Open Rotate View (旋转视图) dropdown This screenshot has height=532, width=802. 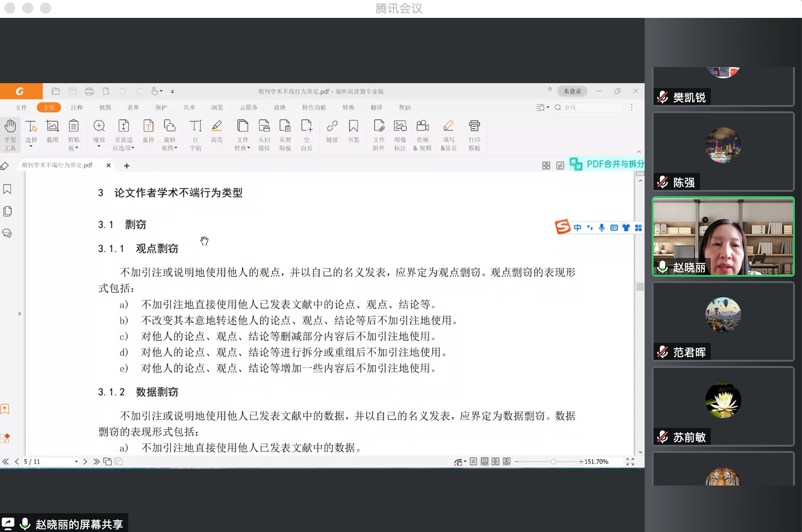point(169,148)
